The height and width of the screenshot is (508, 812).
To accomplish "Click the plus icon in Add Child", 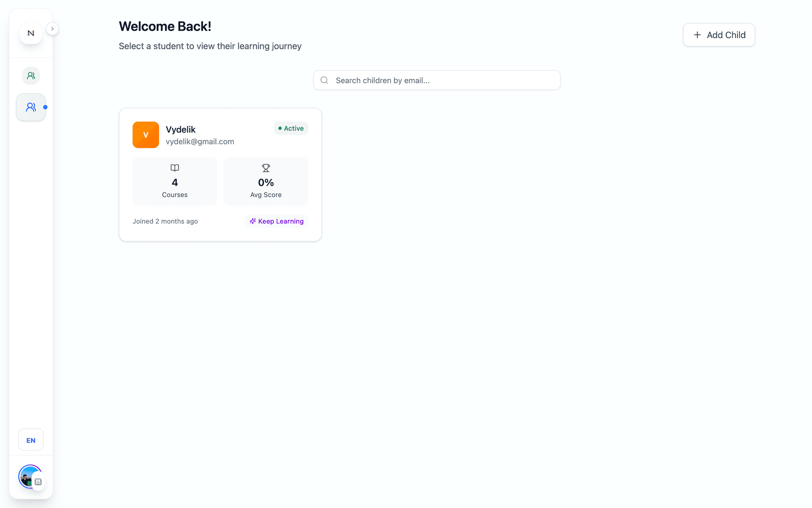I will pos(697,35).
